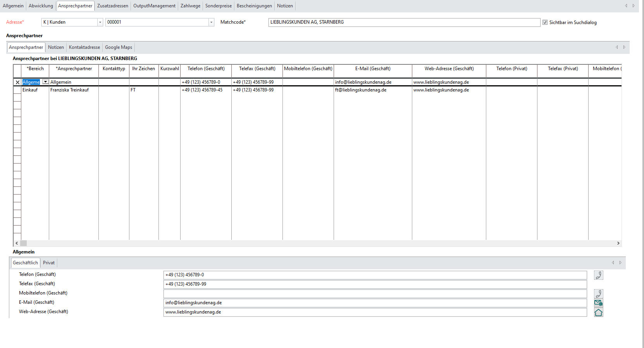Image resolution: width=644 pixels, height=348 pixels.
Task: Dial the Telefon (Geschäft) number via phone icon
Action: [x=598, y=275]
